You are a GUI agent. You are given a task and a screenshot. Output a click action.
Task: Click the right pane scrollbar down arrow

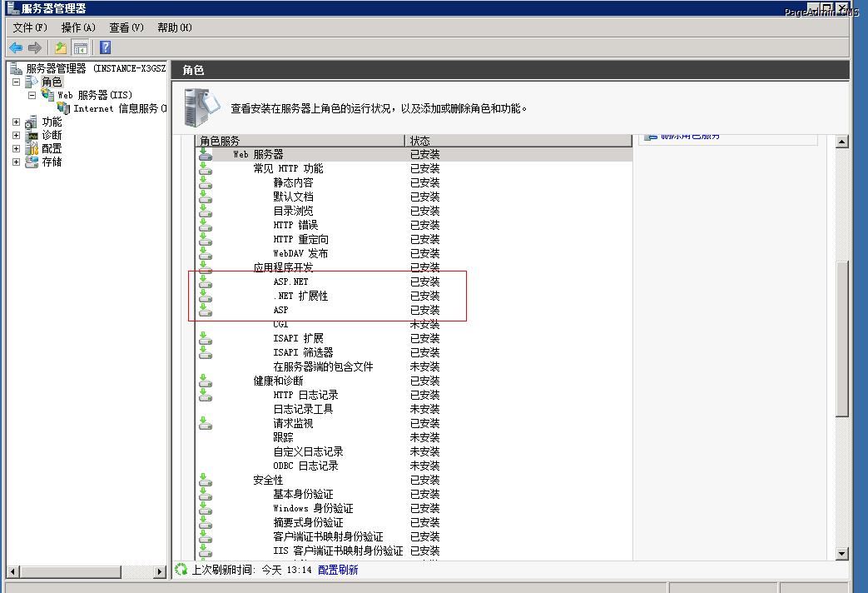841,553
